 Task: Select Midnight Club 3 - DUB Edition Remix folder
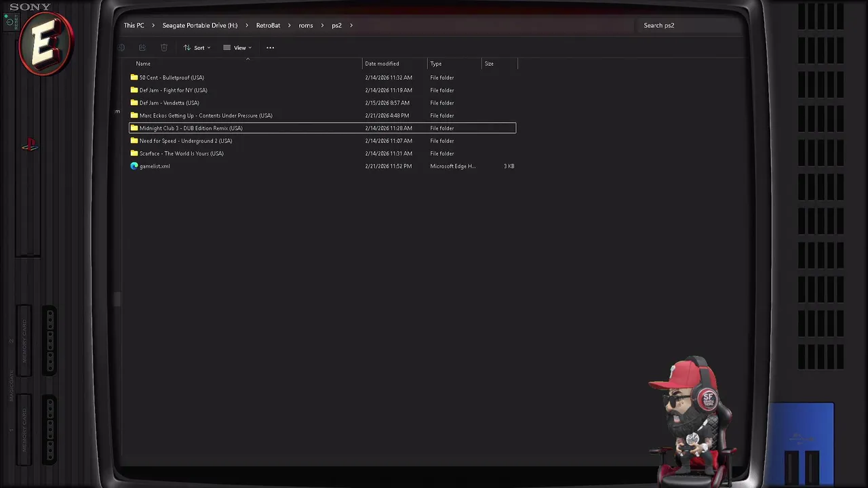pos(322,128)
